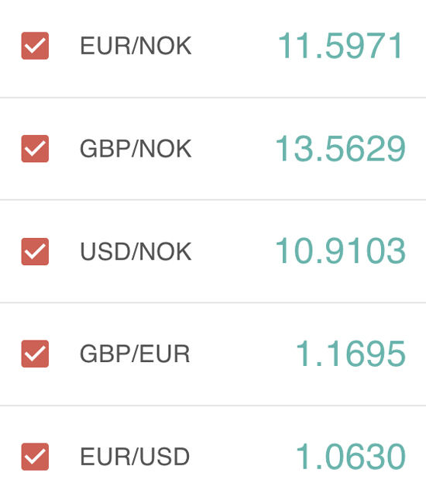Click the 11.5971 exchange rate value

(340, 46)
